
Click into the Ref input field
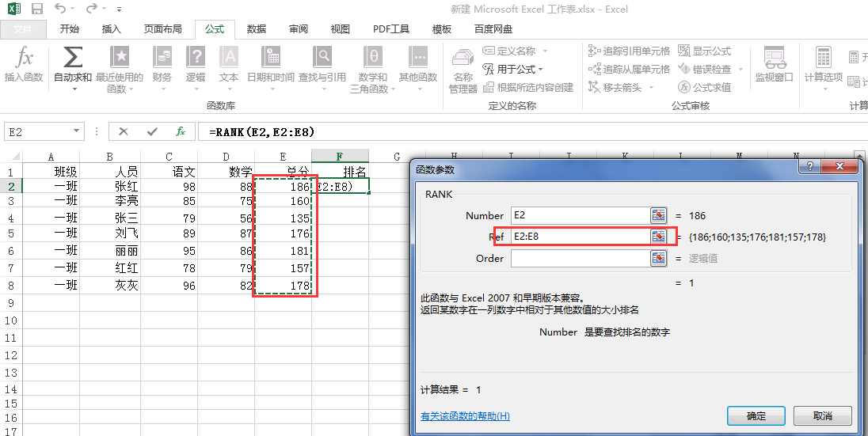(580, 237)
